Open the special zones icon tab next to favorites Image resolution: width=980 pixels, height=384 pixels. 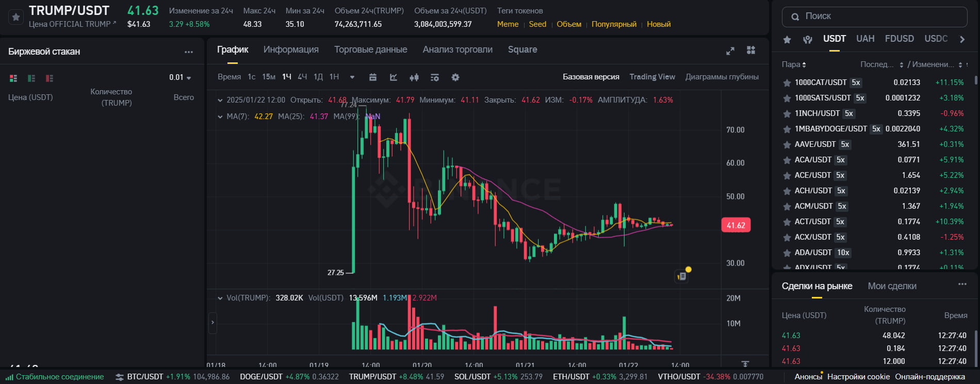(x=808, y=39)
